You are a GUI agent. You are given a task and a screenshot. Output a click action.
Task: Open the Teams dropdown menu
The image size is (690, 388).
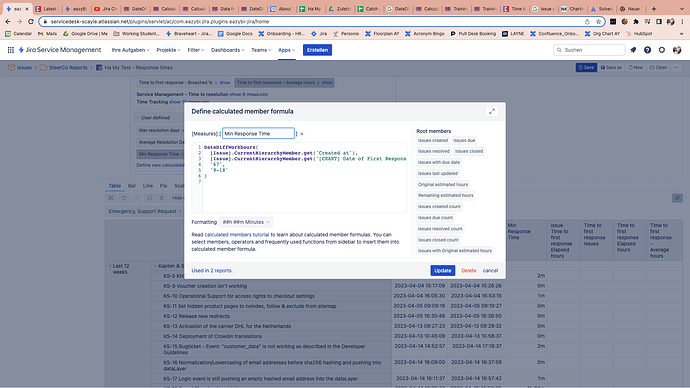pyautogui.click(x=261, y=50)
